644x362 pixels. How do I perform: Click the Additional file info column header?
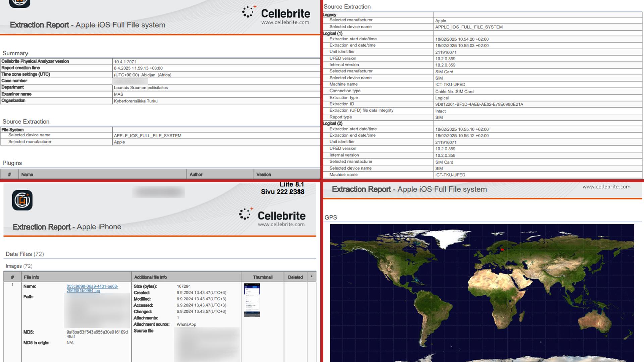(x=150, y=277)
